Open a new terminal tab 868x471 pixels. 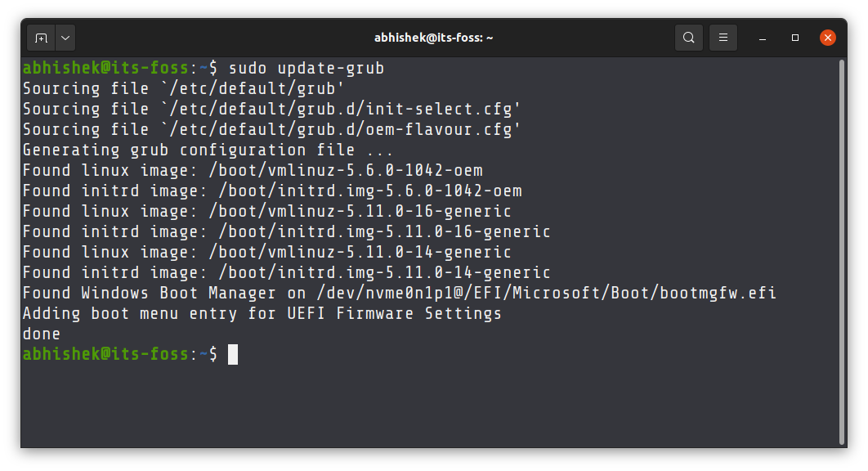click(41, 37)
